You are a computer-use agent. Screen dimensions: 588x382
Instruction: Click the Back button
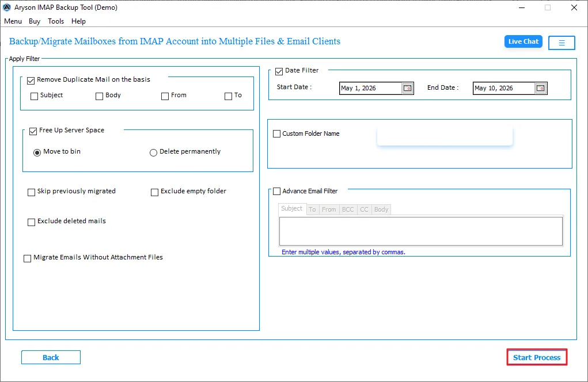tap(51, 357)
